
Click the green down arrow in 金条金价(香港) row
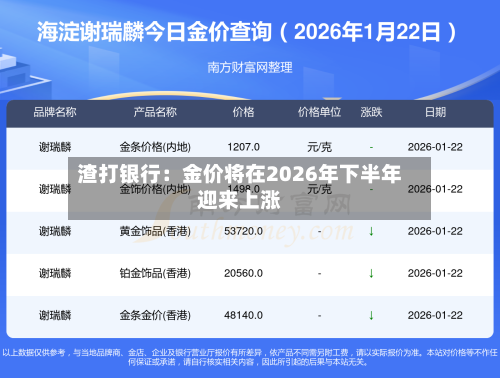click(371, 315)
